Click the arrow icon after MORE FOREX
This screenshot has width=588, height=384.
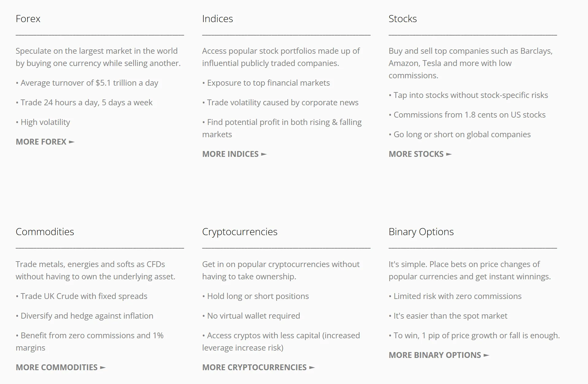[x=72, y=142]
